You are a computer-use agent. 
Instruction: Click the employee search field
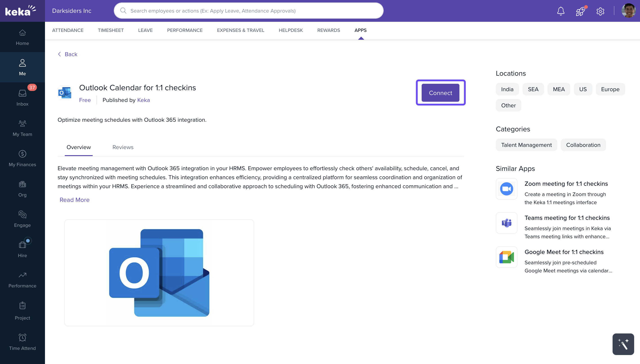tap(248, 11)
